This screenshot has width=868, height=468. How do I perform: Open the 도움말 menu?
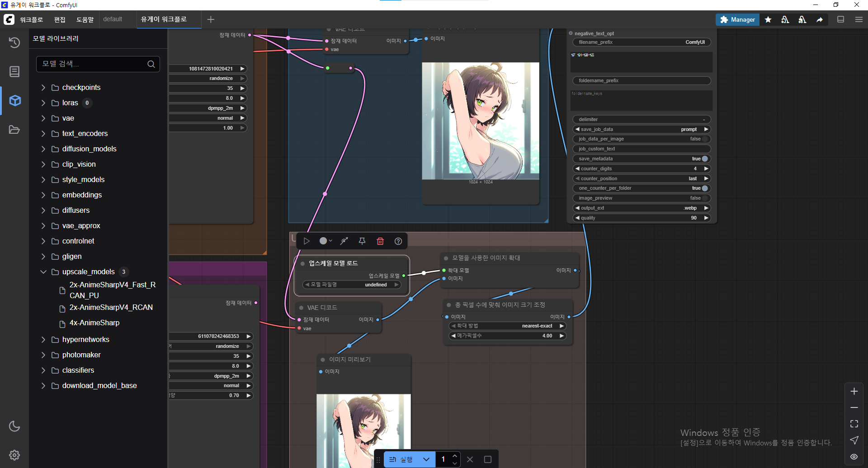click(85, 19)
